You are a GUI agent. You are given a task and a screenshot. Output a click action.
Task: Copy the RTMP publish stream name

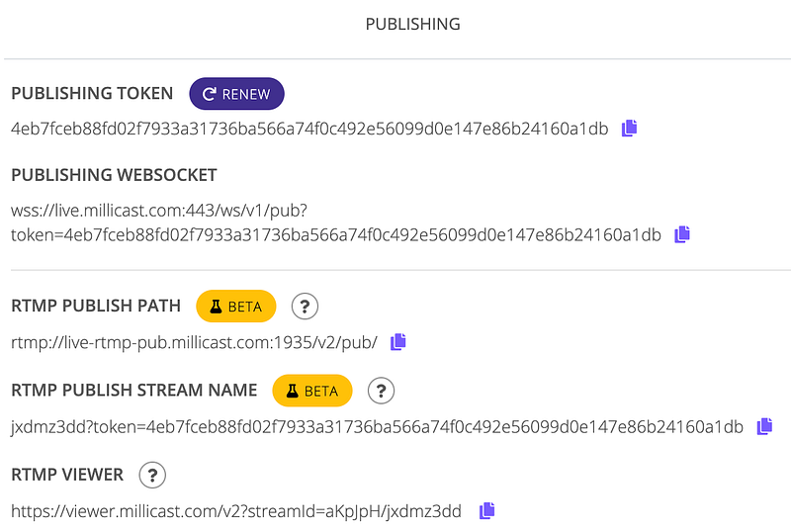764,426
